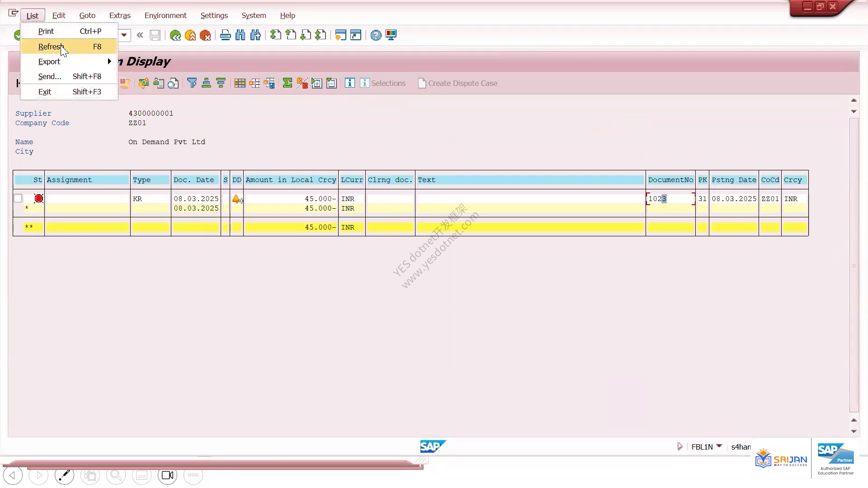
Task: Click the Pstng Date column header
Action: [x=734, y=180]
